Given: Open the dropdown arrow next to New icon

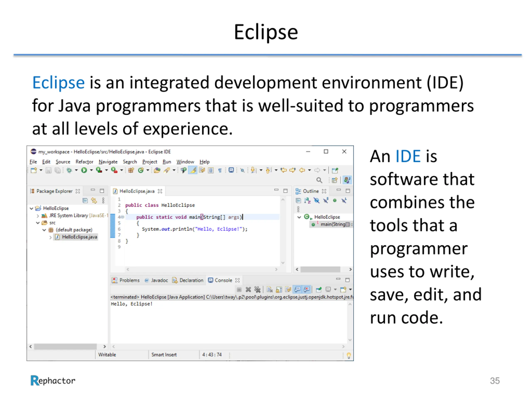Looking at the screenshot, I should 41,170.
